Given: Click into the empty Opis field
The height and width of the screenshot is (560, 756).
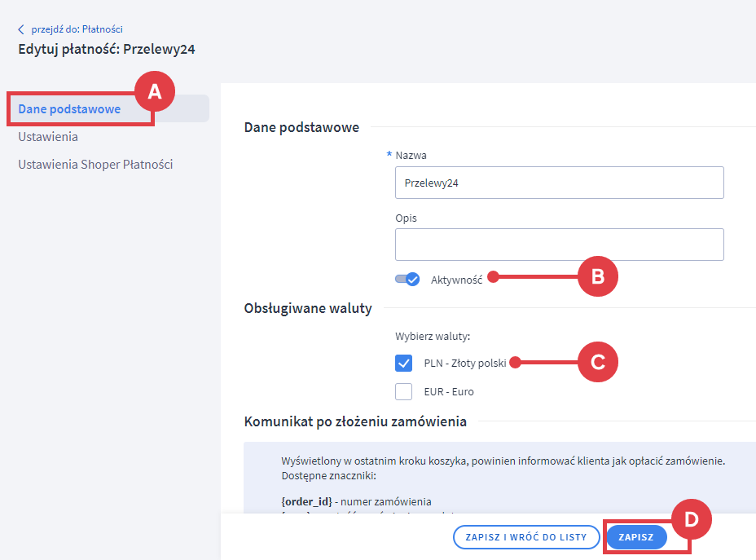Looking at the screenshot, I should click(x=559, y=244).
